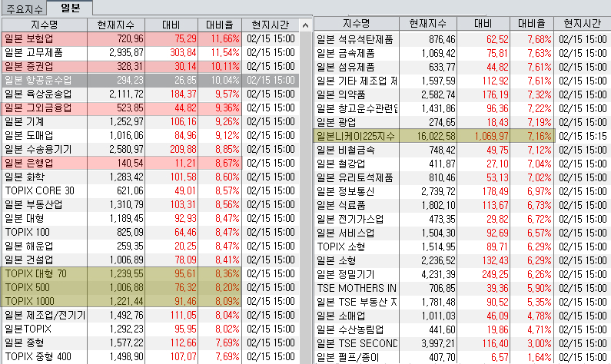The image size is (611, 364).
Task: Select the TOPIX CORE 30 row
Action: tap(151, 190)
